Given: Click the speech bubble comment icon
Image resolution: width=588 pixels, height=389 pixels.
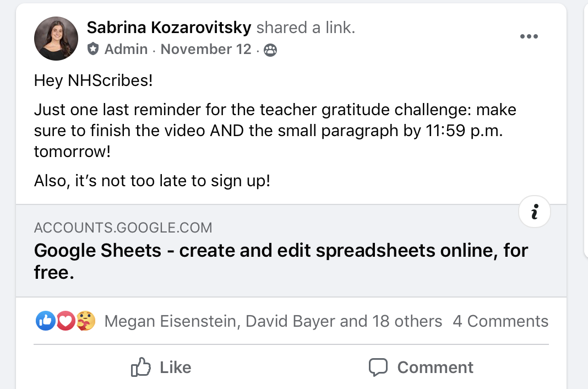Looking at the screenshot, I should (378, 367).
